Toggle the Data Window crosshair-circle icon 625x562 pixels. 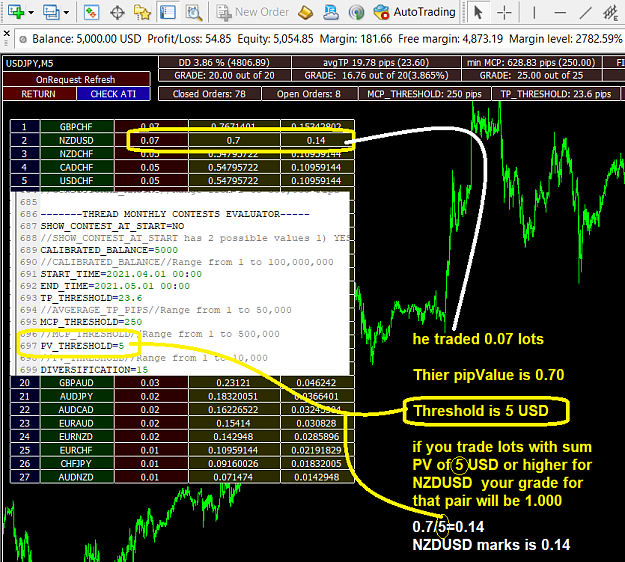coord(117,13)
